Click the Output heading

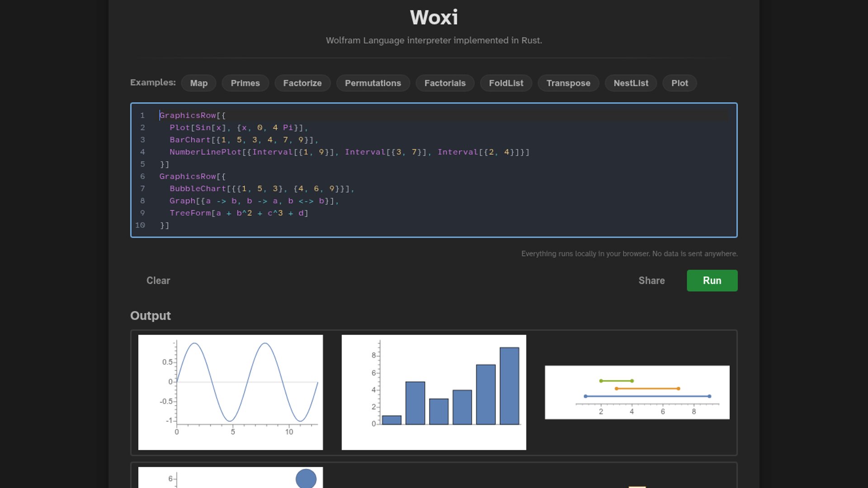[x=151, y=316]
